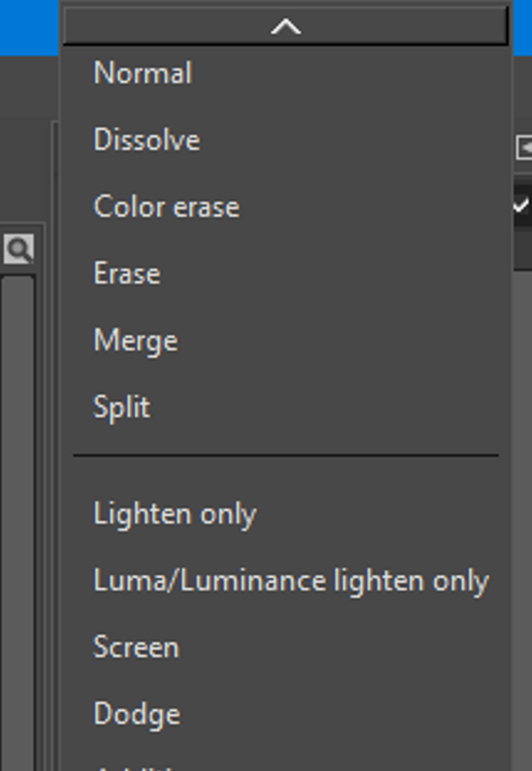Select the Merge blend mode

[x=135, y=339]
